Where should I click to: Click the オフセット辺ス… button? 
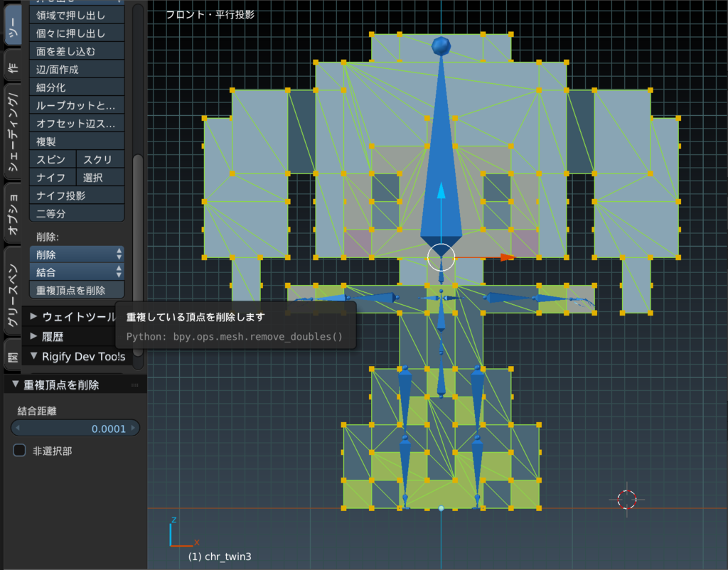77,124
